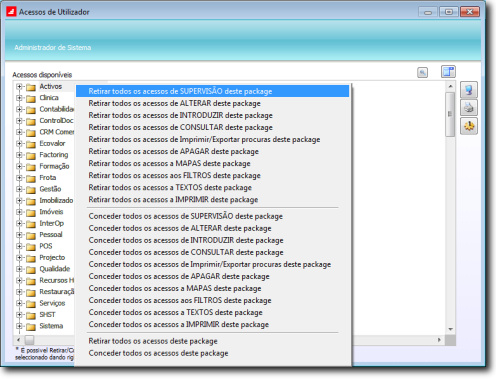Click the Projecto folder icon

tap(31, 258)
